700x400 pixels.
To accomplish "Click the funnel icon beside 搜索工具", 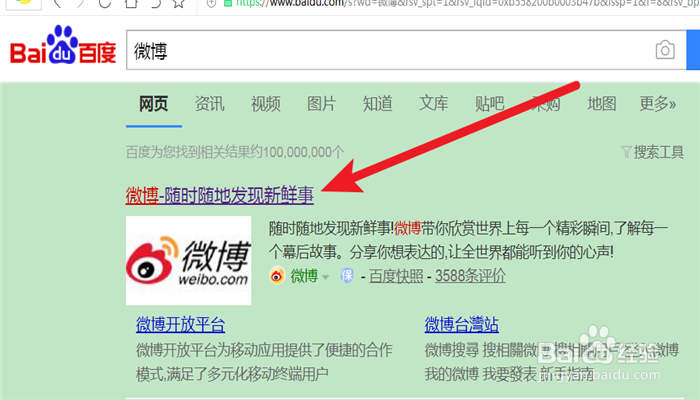I will click(x=626, y=152).
